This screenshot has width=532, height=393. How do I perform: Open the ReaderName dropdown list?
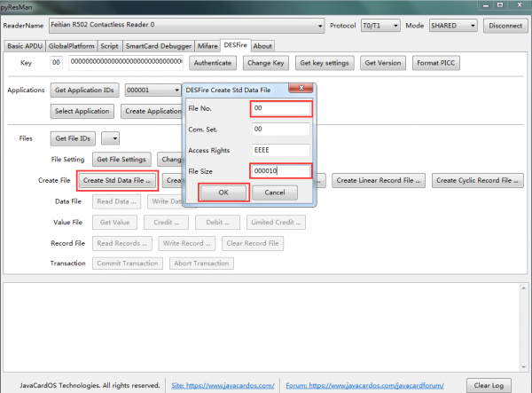[x=319, y=26]
